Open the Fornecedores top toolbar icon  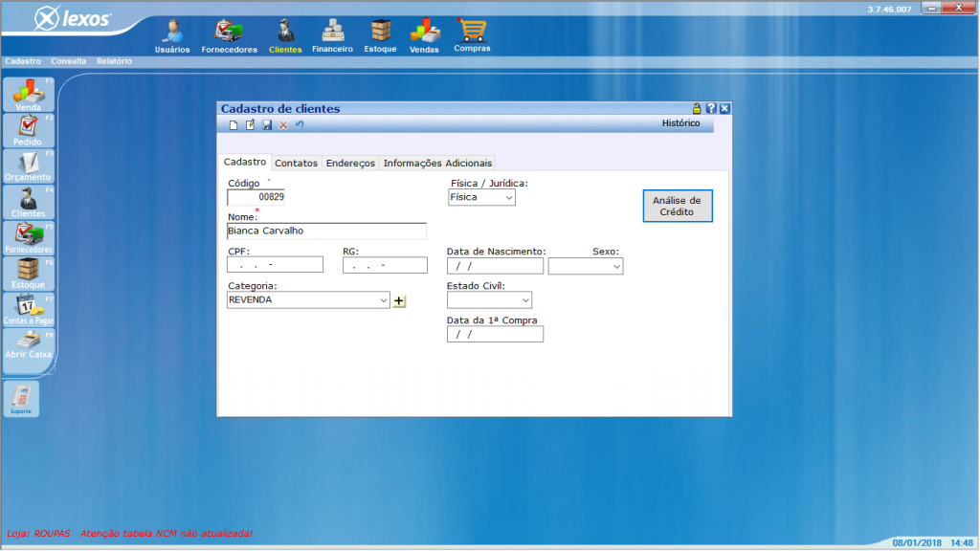click(x=229, y=36)
